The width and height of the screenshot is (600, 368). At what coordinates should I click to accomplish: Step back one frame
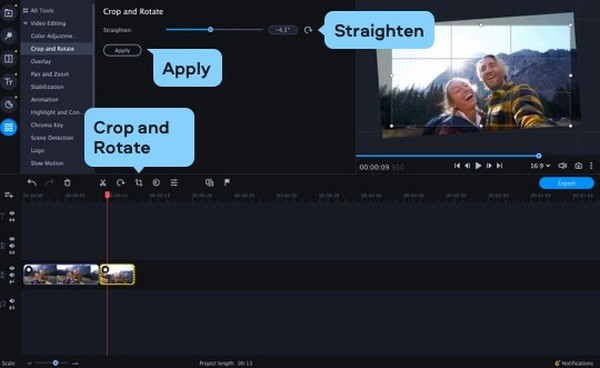(x=467, y=166)
